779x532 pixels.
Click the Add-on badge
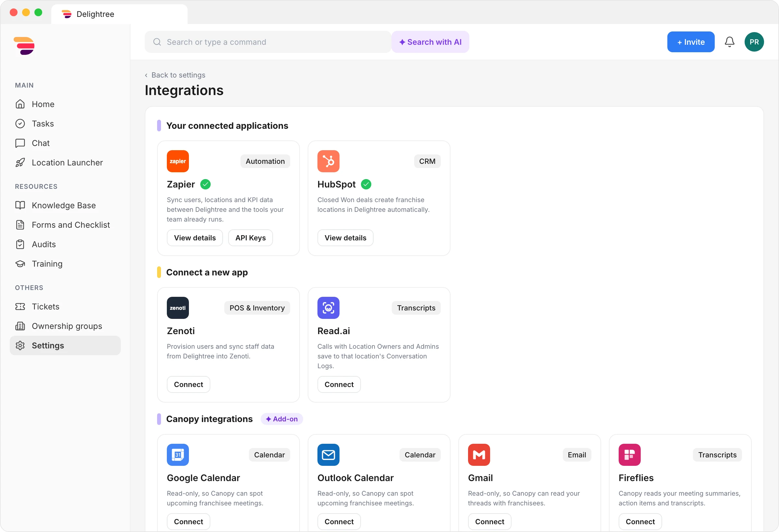(281, 419)
